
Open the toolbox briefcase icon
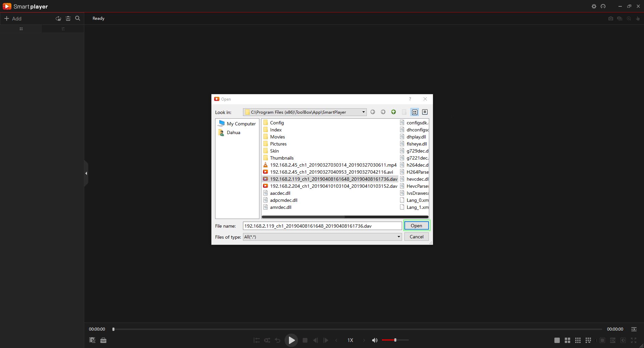point(103,340)
